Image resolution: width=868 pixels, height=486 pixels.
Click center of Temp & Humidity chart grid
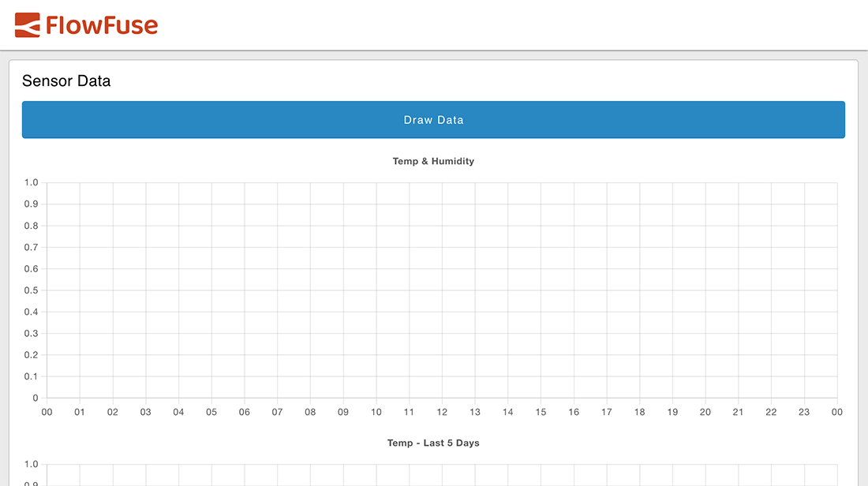tap(442, 290)
